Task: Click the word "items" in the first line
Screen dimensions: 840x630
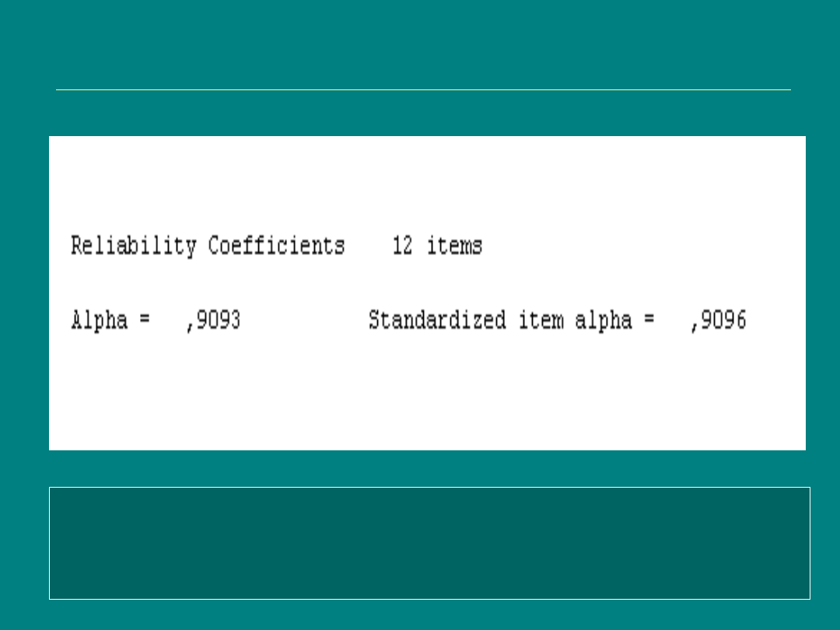Action: 455,247
